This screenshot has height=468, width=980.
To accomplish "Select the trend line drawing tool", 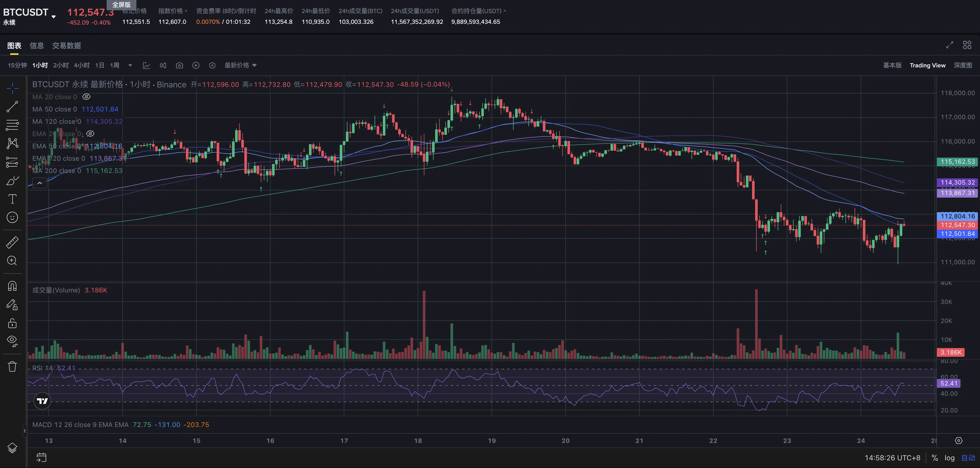I will [12, 107].
